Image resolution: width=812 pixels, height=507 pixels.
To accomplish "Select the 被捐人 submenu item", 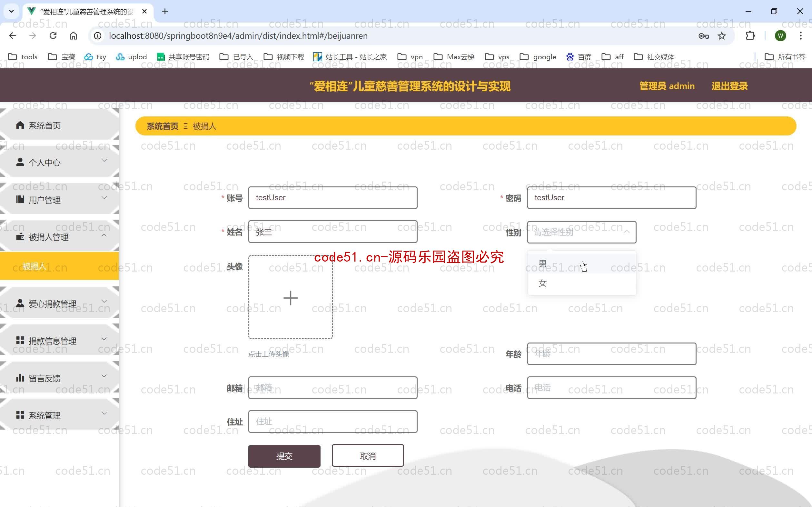I will 59,266.
